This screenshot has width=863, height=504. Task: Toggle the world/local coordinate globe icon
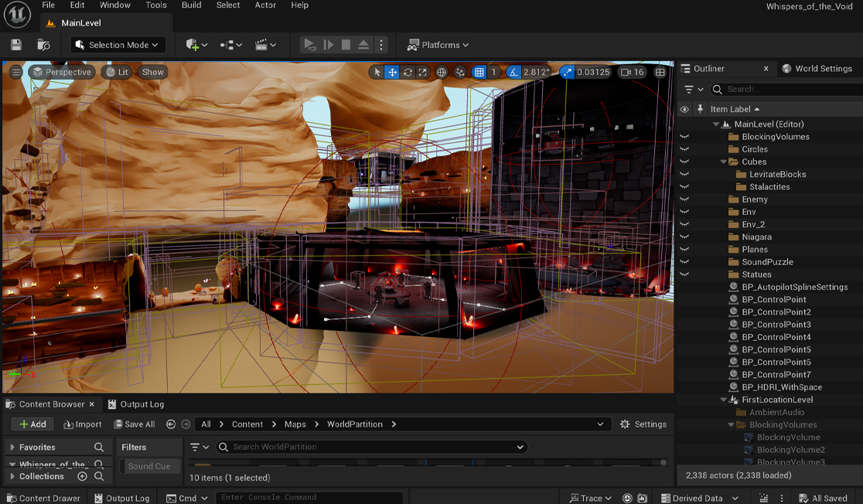coord(442,72)
